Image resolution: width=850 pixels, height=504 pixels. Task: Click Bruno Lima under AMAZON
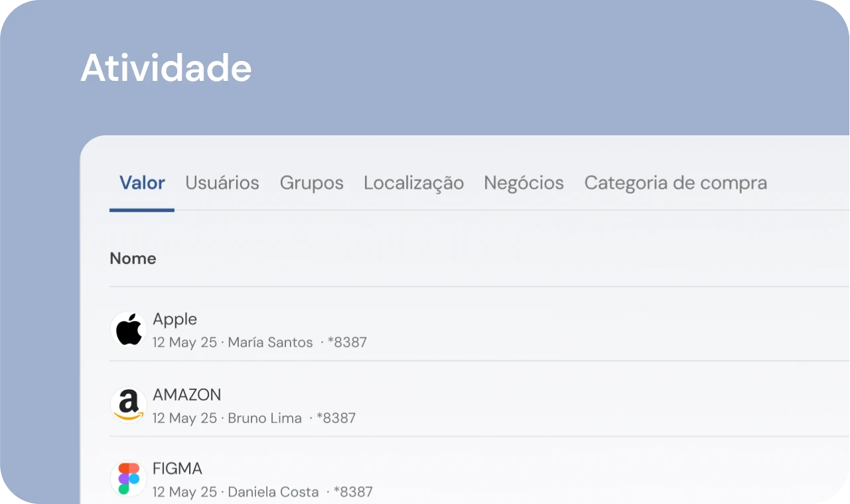pyautogui.click(x=264, y=418)
